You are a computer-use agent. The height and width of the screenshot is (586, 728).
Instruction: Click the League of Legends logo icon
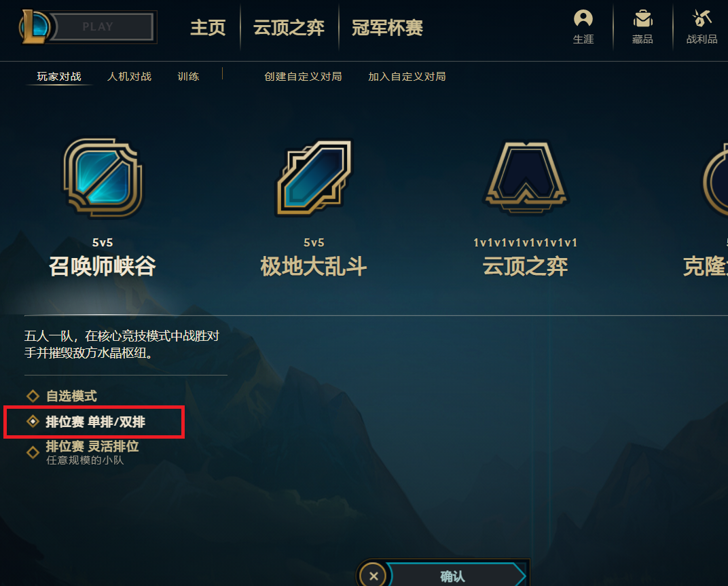click(35, 26)
